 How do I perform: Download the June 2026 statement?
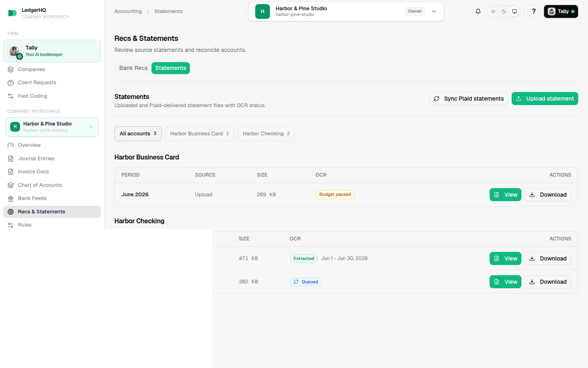coord(548,195)
